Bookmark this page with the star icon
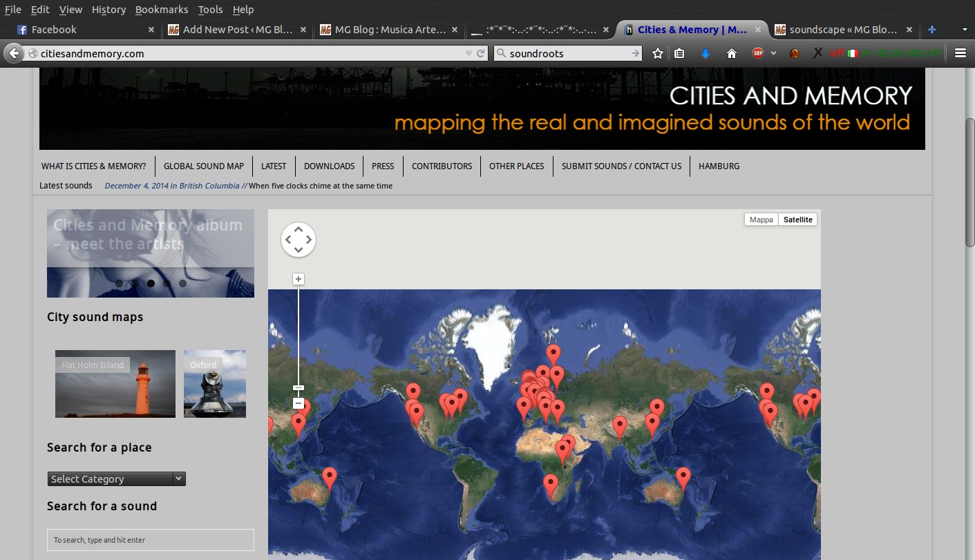 click(x=658, y=53)
